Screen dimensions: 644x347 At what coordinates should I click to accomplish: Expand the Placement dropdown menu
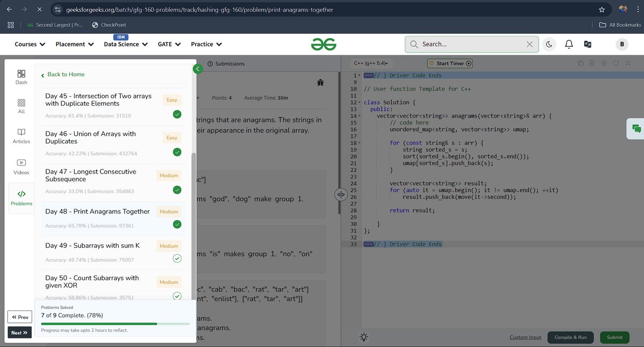75,44
